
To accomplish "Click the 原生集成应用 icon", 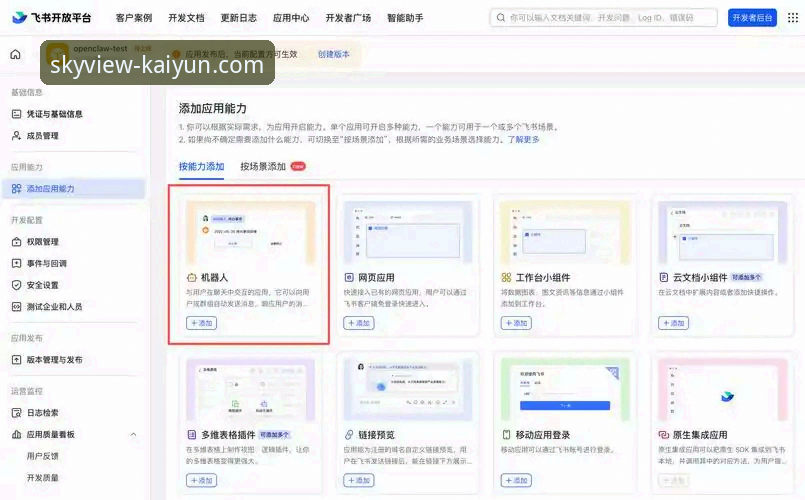I will 663,435.
